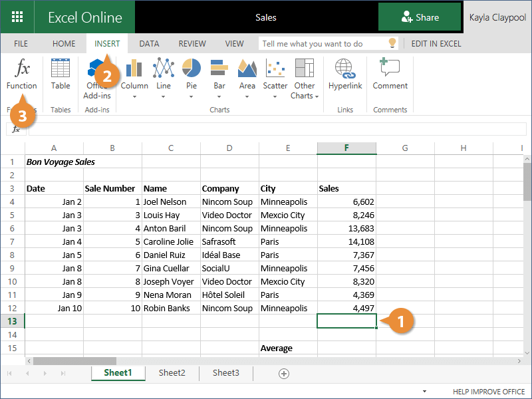Expand the Column chart dropdown
Screen dimensions: 532x399
pyautogui.click(x=134, y=96)
